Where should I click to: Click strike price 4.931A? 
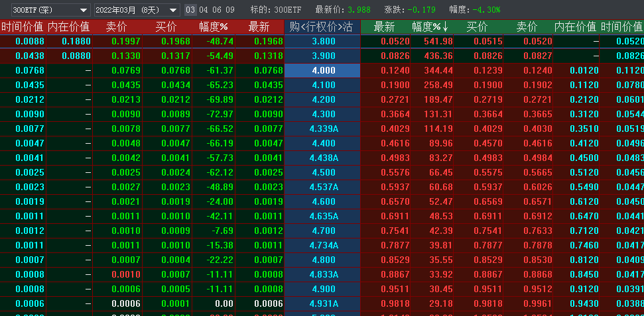pos(323,303)
